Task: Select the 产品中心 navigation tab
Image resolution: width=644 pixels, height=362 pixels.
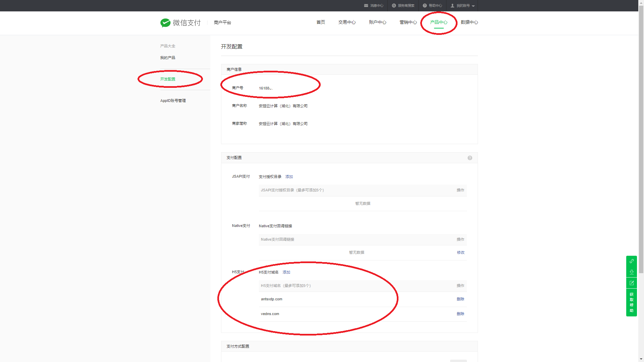Action: 439,22
